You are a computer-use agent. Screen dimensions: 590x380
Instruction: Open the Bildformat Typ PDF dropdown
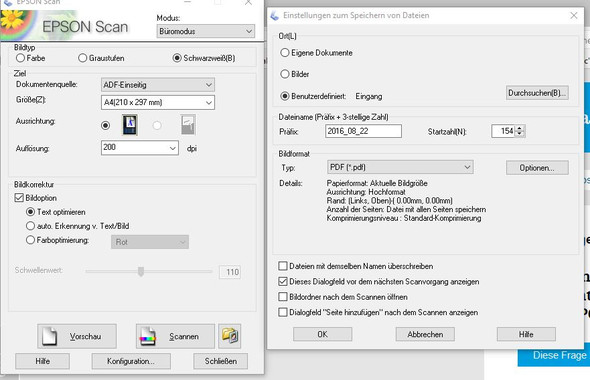pos(400,167)
